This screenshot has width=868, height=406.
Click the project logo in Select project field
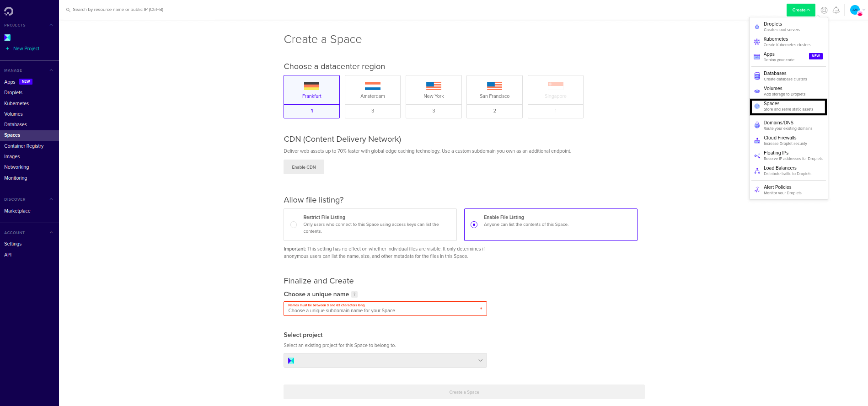point(291,361)
